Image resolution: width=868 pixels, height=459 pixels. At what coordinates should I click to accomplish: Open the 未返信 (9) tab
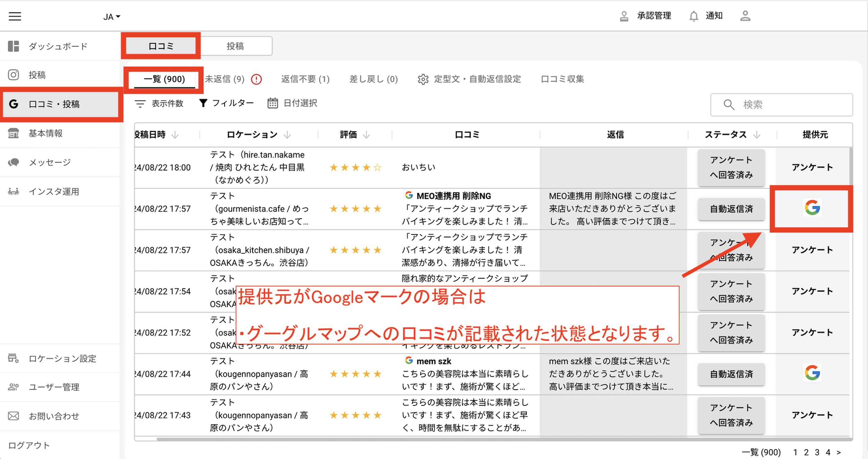(x=225, y=79)
